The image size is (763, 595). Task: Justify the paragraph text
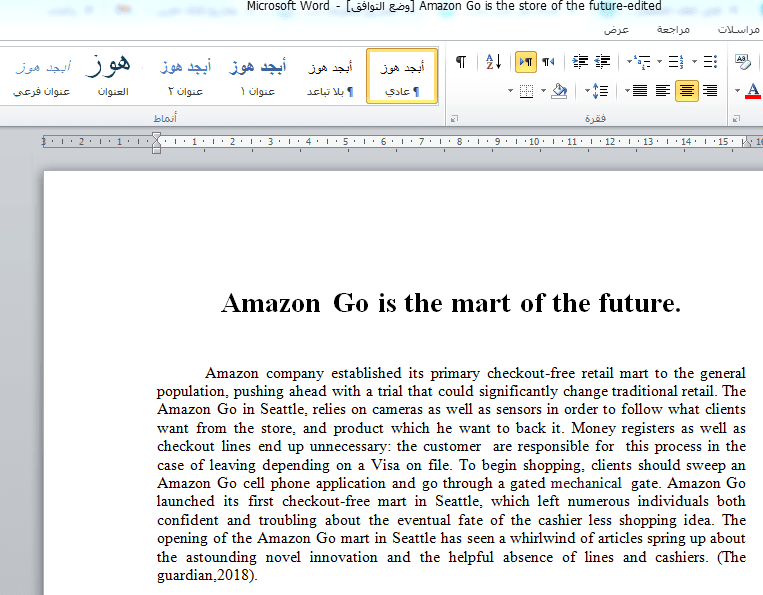click(640, 91)
